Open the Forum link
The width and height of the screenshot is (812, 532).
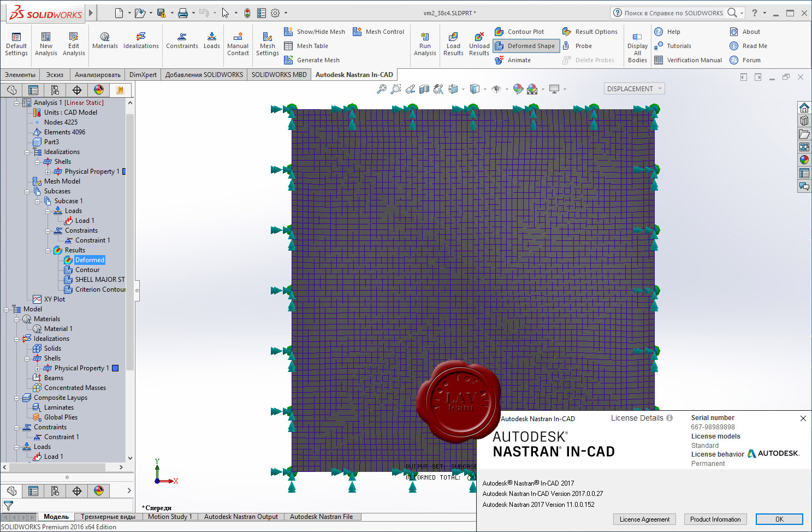(x=745, y=60)
